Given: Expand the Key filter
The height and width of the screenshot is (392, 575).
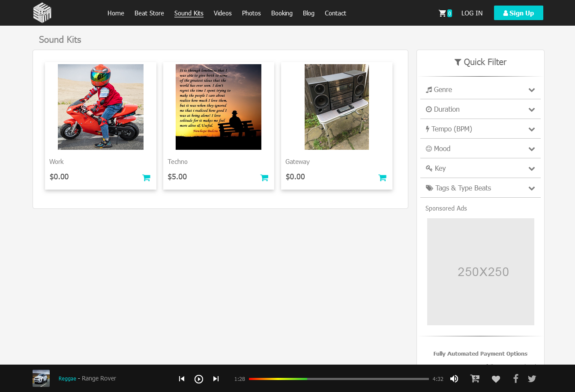Looking at the screenshot, I should (x=480, y=168).
